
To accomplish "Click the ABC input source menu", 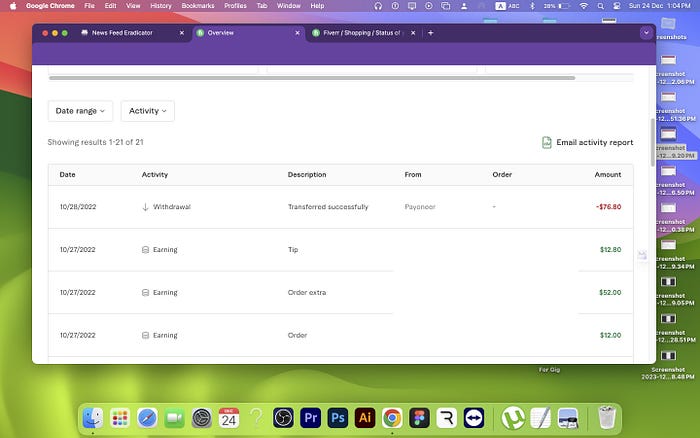I will pyautogui.click(x=508, y=6).
